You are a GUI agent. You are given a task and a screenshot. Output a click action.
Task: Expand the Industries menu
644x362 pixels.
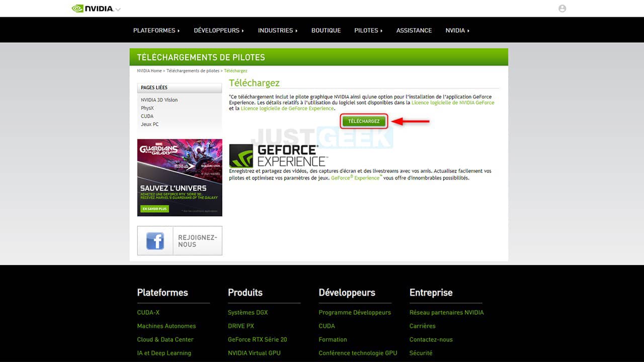(x=278, y=30)
